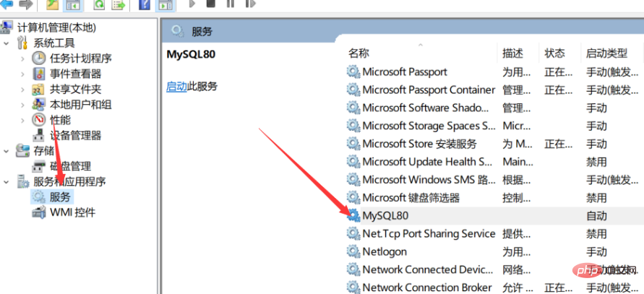
Task: Select WMI 控件 label in the tree
Action: [73, 212]
